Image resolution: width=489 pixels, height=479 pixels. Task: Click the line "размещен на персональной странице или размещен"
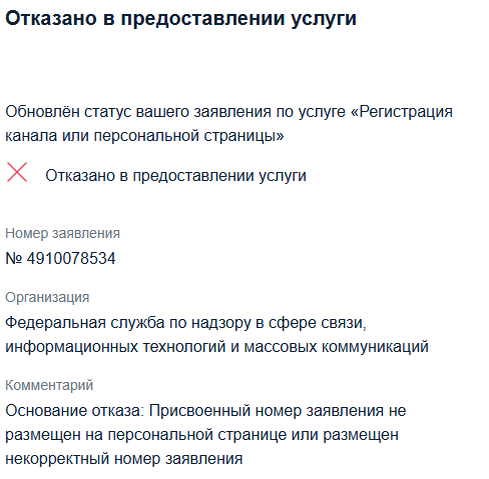pos(202,435)
